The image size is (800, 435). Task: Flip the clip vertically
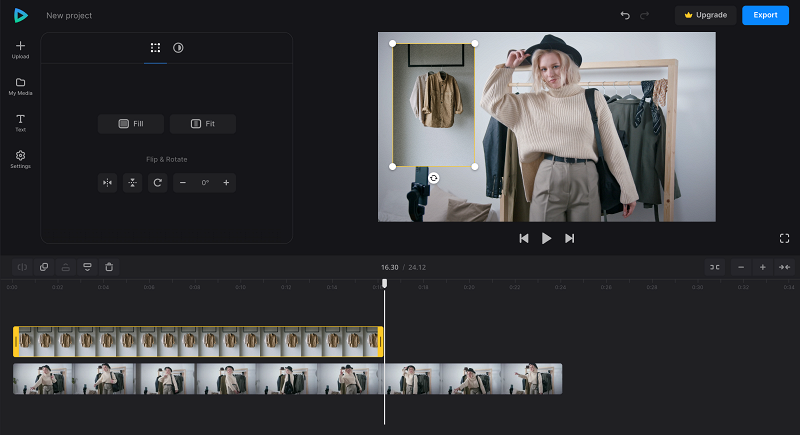point(133,183)
